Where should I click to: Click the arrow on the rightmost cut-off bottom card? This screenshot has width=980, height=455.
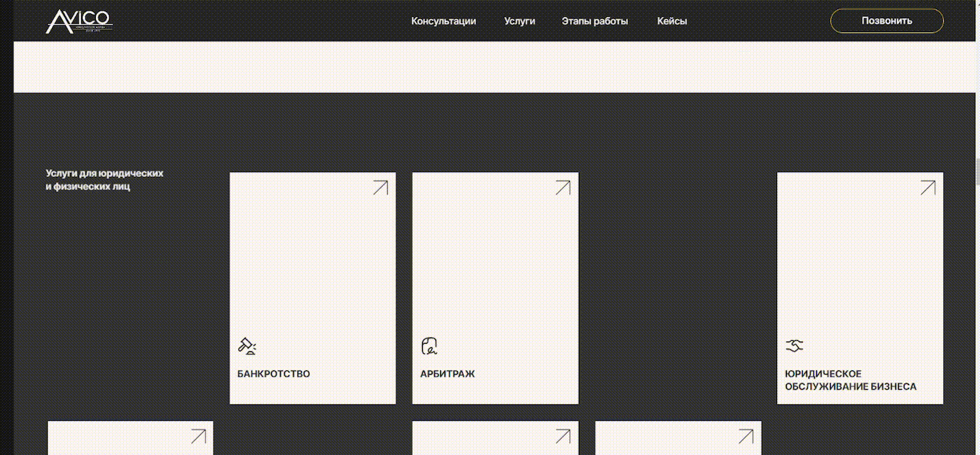click(x=745, y=436)
